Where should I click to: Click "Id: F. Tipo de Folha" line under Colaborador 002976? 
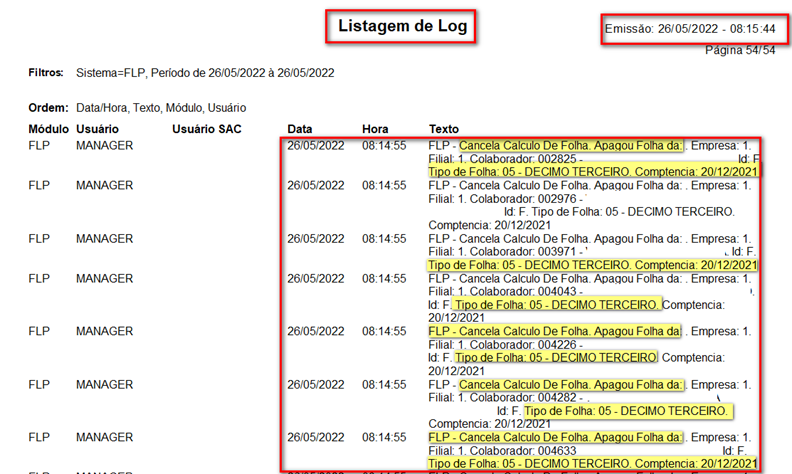tap(619, 212)
